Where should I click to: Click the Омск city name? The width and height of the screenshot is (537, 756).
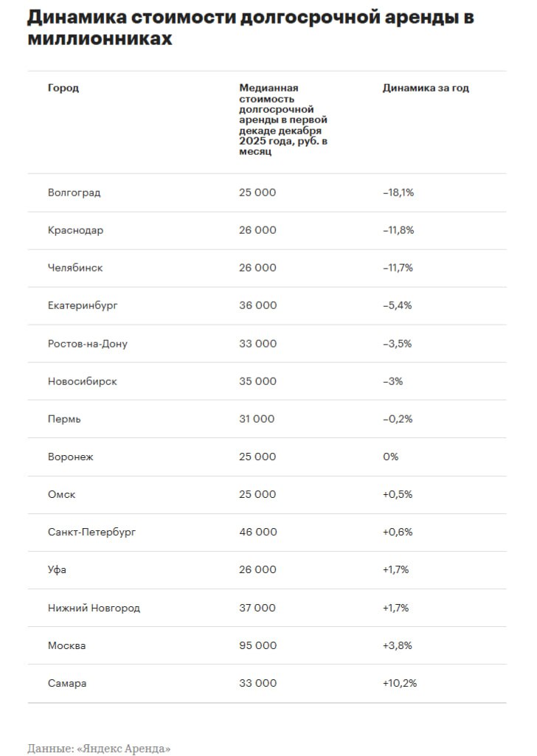(x=61, y=494)
